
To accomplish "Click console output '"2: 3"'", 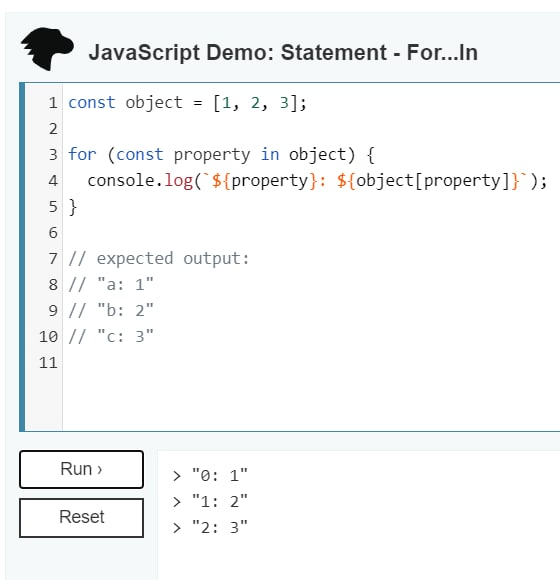I will [220, 528].
